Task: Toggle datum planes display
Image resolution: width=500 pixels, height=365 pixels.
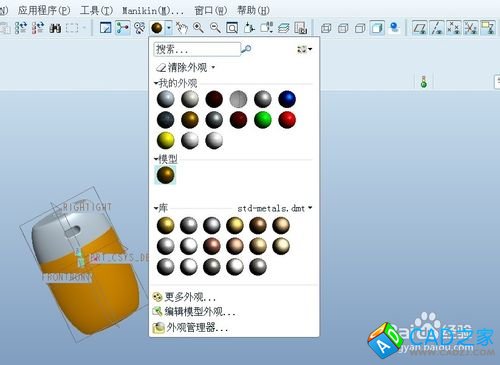Action: coord(419,28)
